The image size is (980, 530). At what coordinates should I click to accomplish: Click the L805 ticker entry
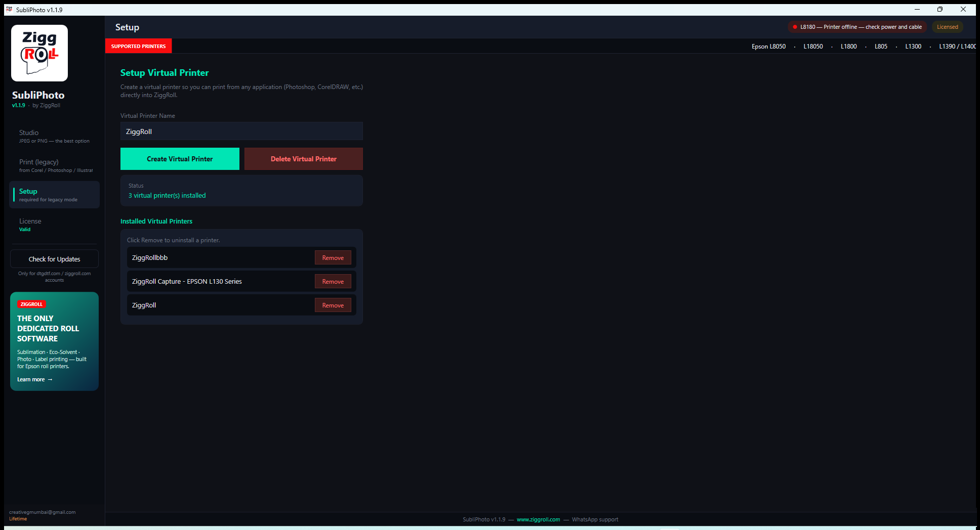point(881,47)
